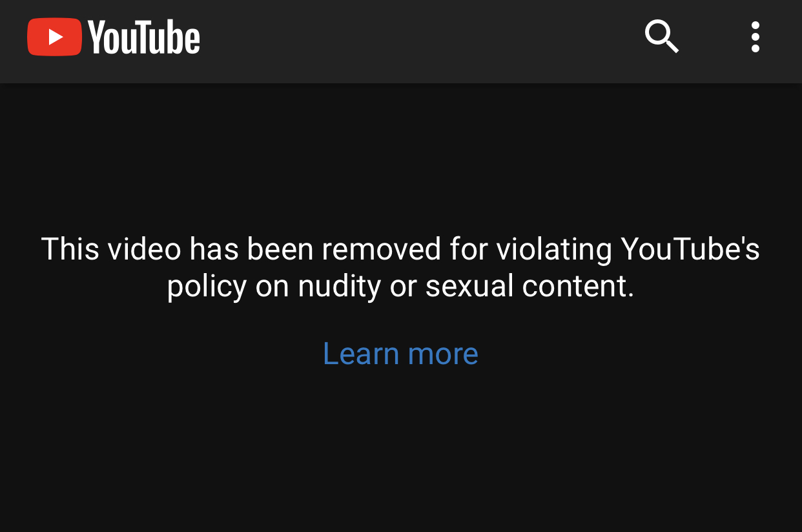Click the video removed message text
The image size is (802, 532).
click(x=400, y=267)
